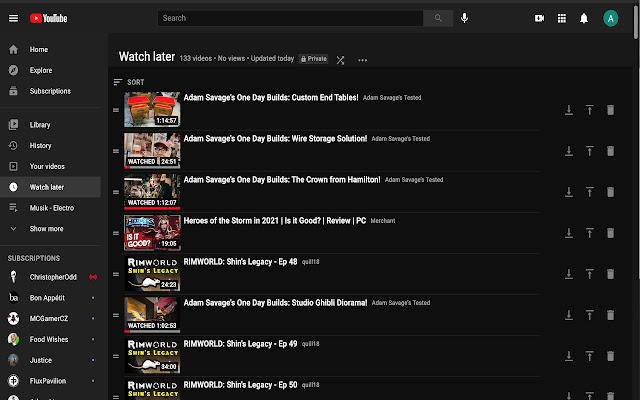The width and height of the screenshot is (640, 400).
Task: Shuffle play the Watch later playlist
Action: [x=340, y=60]
